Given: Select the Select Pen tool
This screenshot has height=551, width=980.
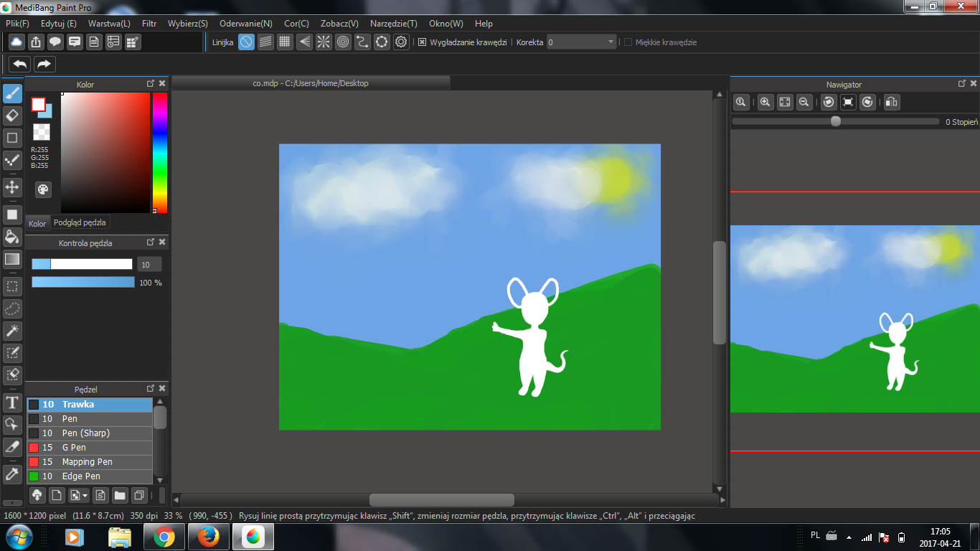Looking at the screenshot, I should point(12,352).
